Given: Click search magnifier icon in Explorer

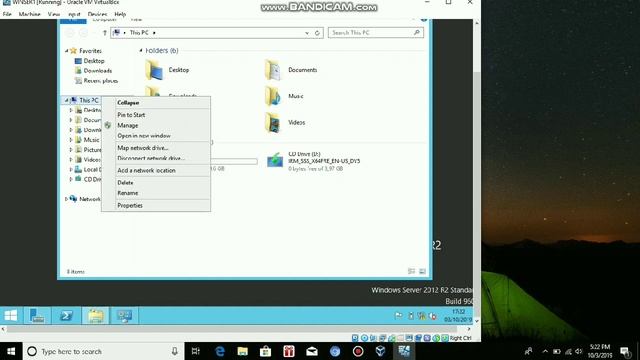Looking at the screenshot, I should pyautogui.click(x=417, y=33).
